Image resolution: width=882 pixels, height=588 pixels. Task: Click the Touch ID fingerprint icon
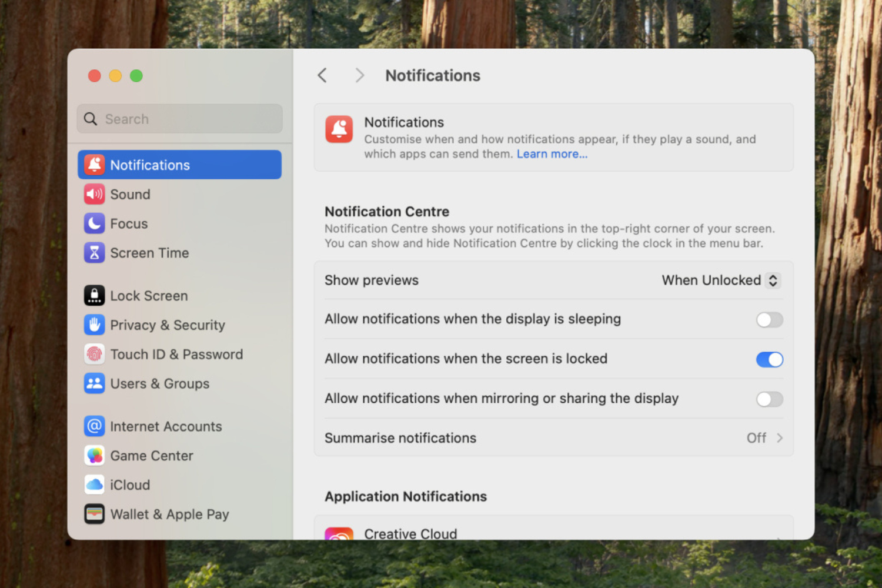94,355
